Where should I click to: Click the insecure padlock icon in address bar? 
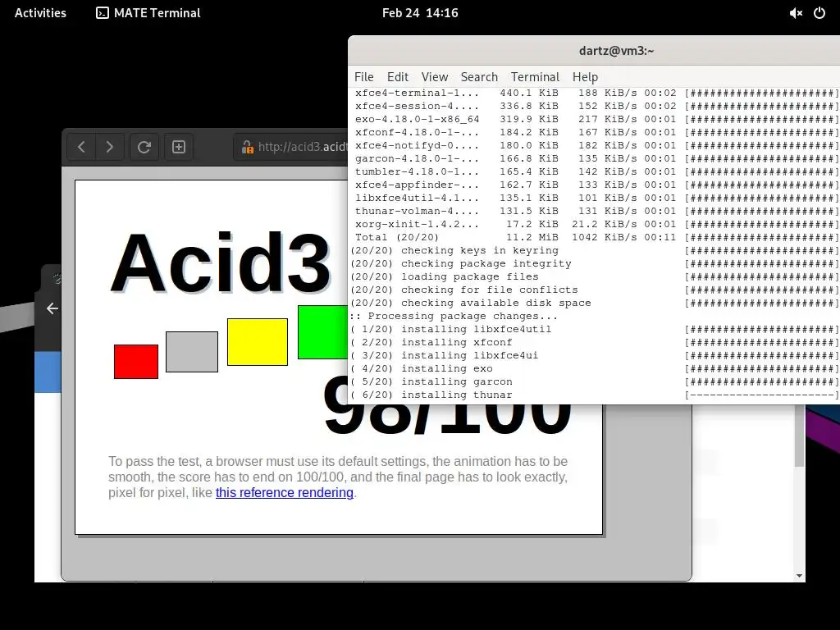[x=247, y=147]
